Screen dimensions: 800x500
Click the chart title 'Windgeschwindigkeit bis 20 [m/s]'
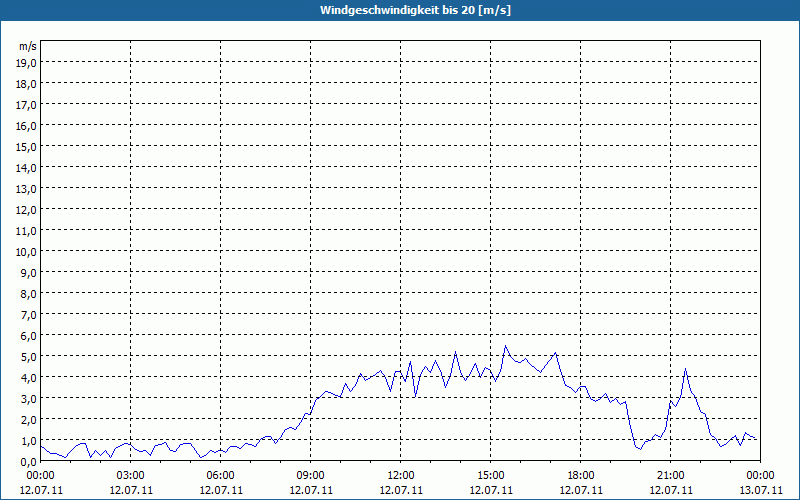[415, 10]
